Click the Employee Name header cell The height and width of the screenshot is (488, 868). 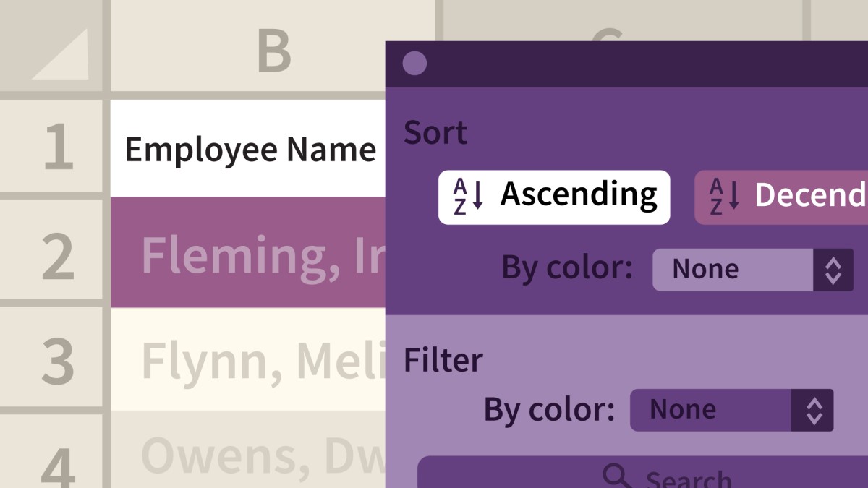[248, 150]
